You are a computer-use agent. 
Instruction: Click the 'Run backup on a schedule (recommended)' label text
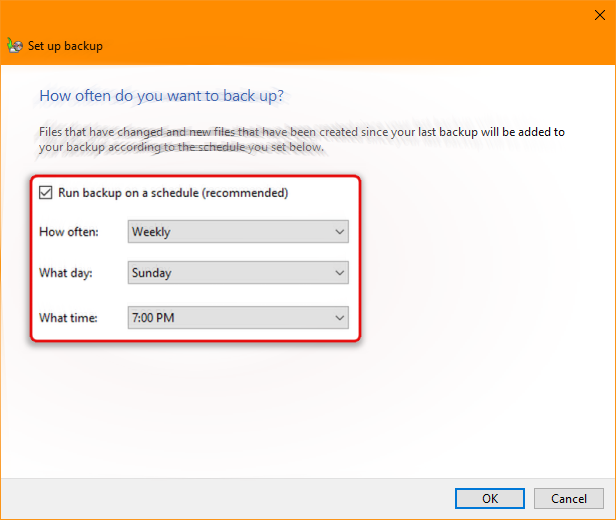click(173, 193)
